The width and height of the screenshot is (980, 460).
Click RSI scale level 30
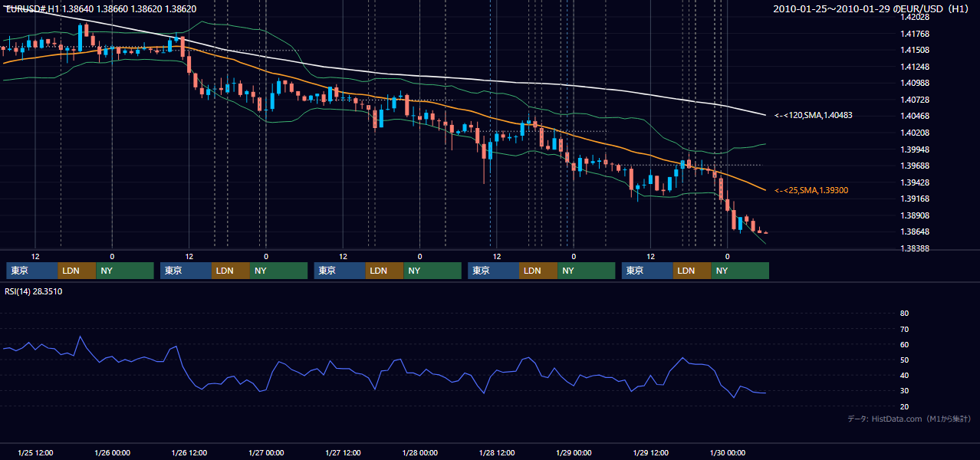coord(904,391)
